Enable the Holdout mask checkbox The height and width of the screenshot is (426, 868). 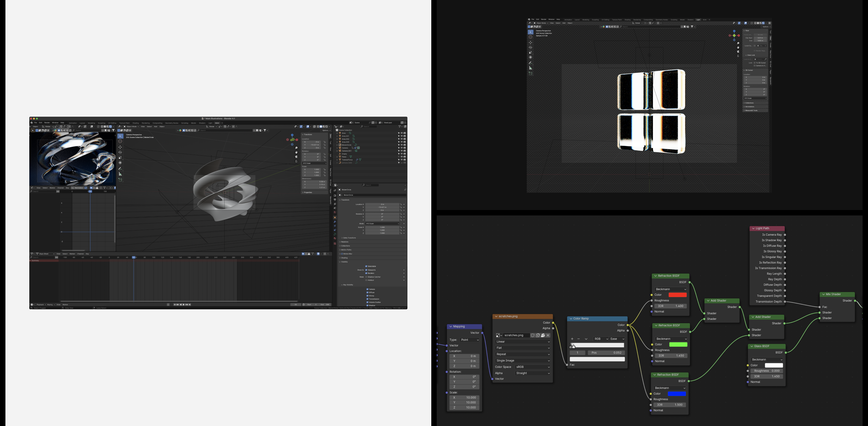point(366,280)
